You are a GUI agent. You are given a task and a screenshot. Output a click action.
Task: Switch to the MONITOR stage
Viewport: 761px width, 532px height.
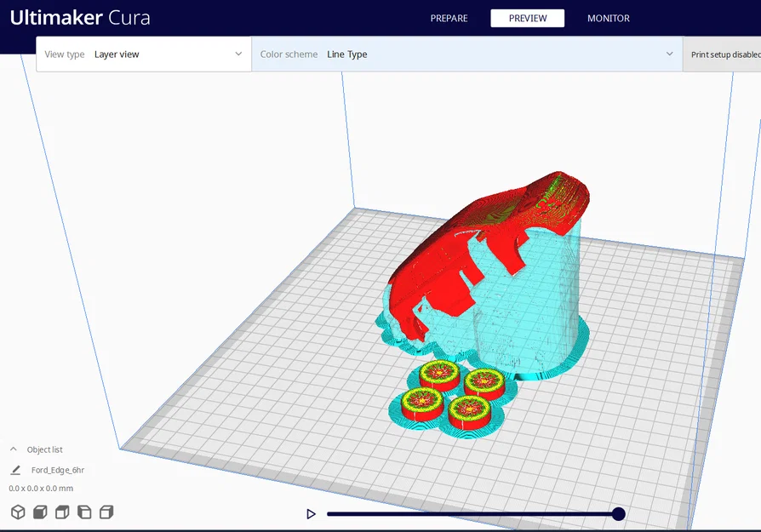pyautogui.click(x=609, y=19)
